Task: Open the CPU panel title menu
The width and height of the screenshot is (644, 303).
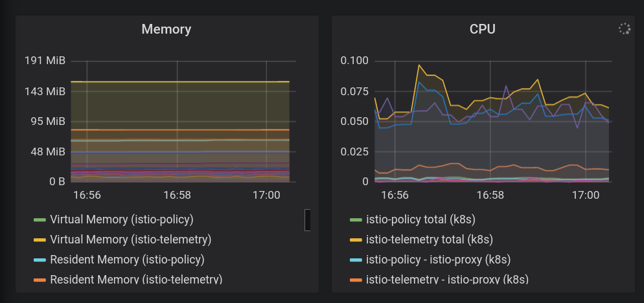Action: click(483, 29)
